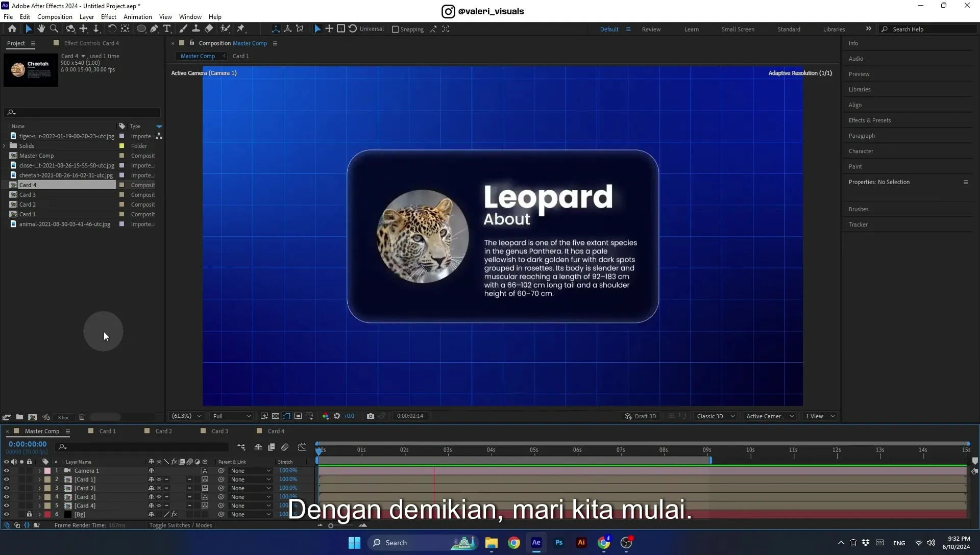Image resolution: width=980 pixels, height=555 pixels.
Task: Select the Hand tool in toolbar
Action: (41, 29)
